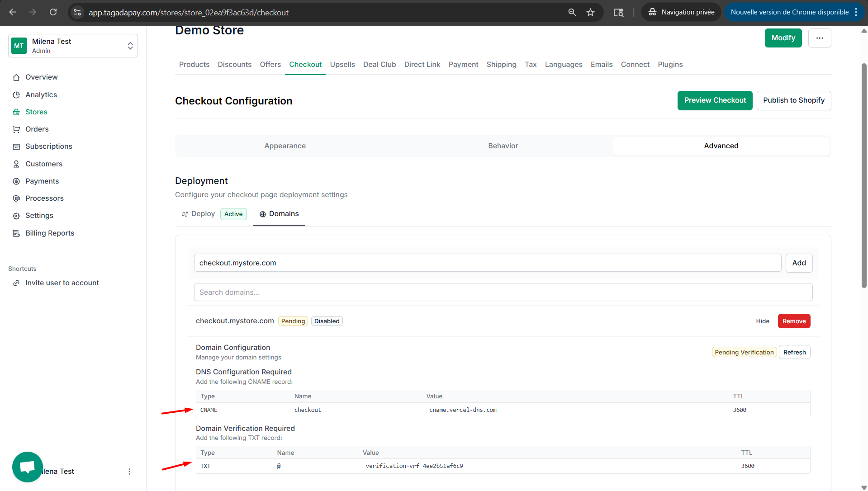Click the Billing Reports document icon
Image resolution: width=868 pixels, height=491 pixels.
coord(16,233)
